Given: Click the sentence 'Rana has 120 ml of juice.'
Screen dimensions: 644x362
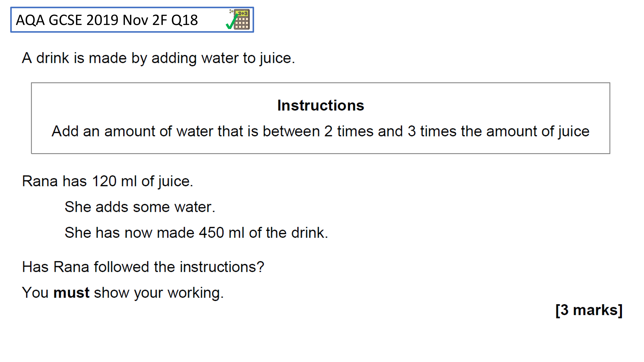Looking at the screenshot, I should click(x=108, y=181).
